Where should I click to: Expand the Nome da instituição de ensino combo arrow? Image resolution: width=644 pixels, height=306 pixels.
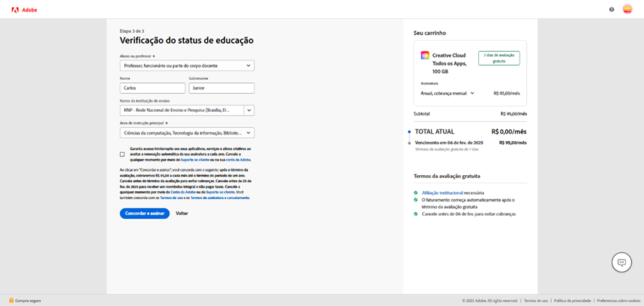(249, 110)
